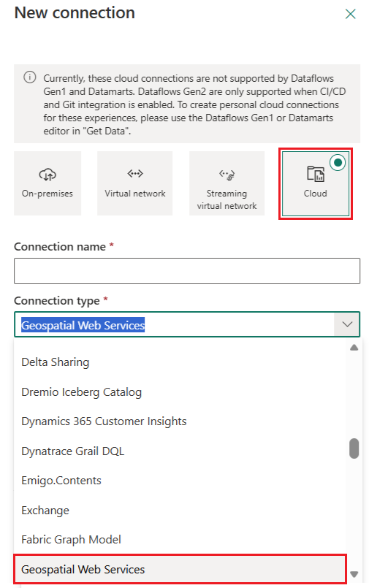Choose Dremio Iceberg Catalog from the list
Screen dimensions: 369x588
tap(180, 392)
